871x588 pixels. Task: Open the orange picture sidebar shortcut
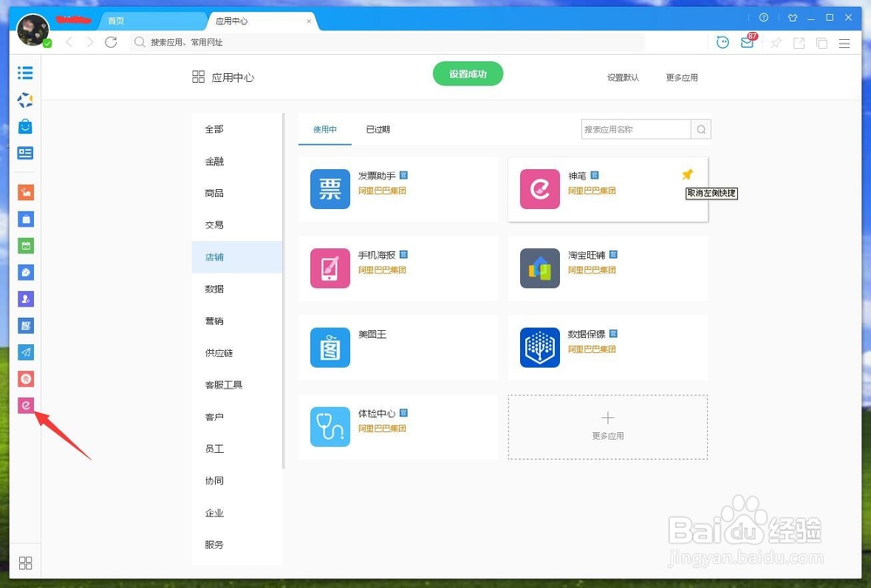(25, 193)
